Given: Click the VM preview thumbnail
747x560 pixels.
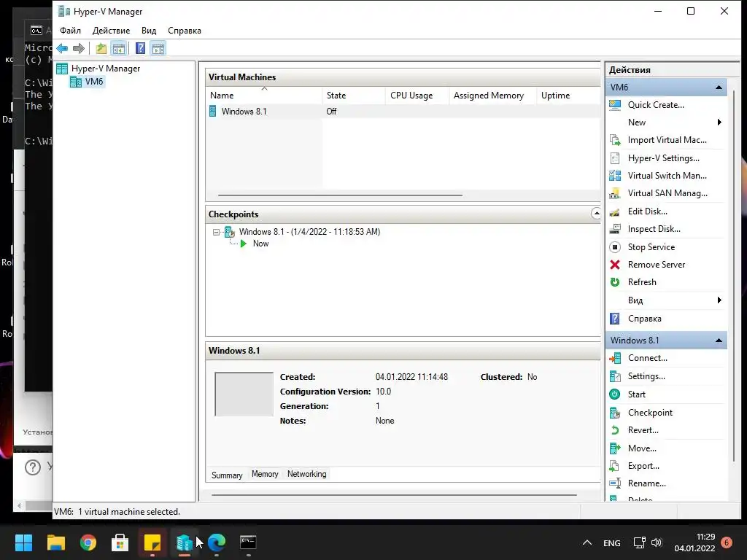Looking at the screenshot, I should pos(244,394).
